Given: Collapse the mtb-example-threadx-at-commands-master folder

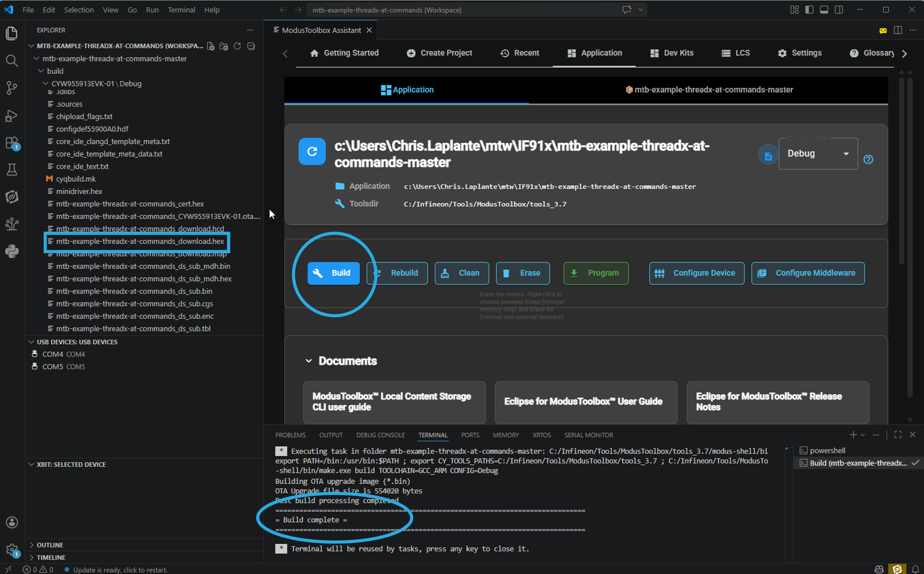Looking at the screenshot, I should (36, 58).
